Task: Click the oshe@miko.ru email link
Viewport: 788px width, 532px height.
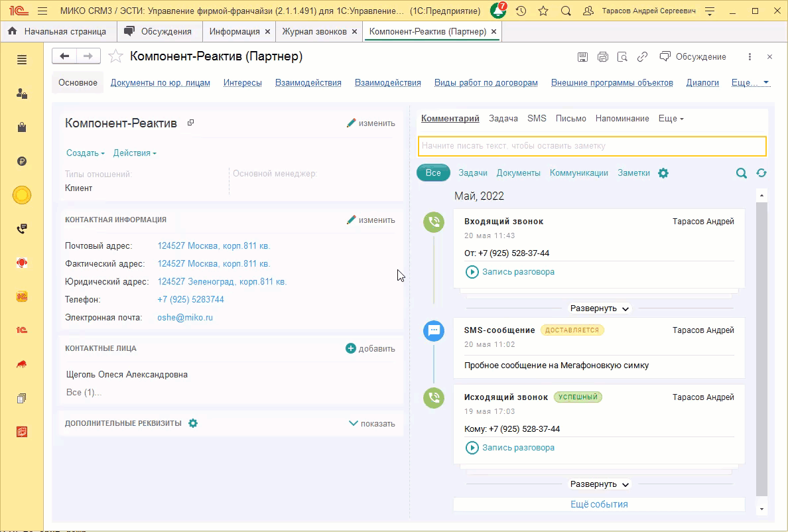Action: [x=185, y=318]
